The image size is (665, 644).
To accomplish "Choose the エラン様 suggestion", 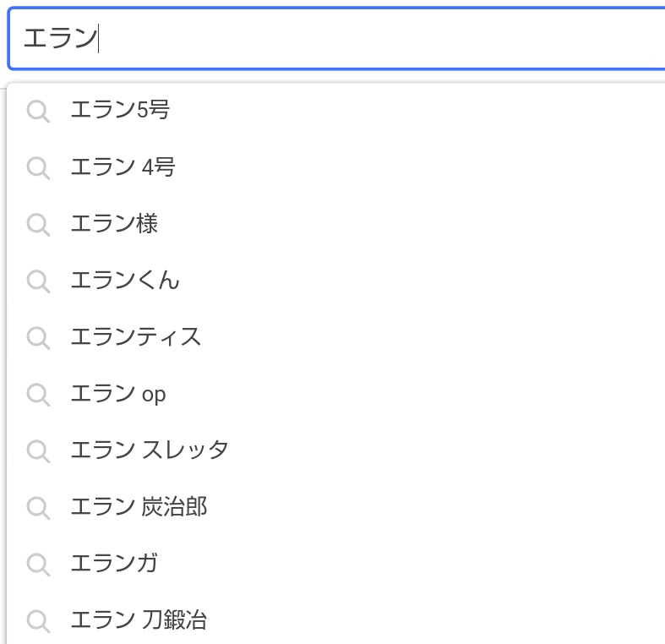I will 336,224.
